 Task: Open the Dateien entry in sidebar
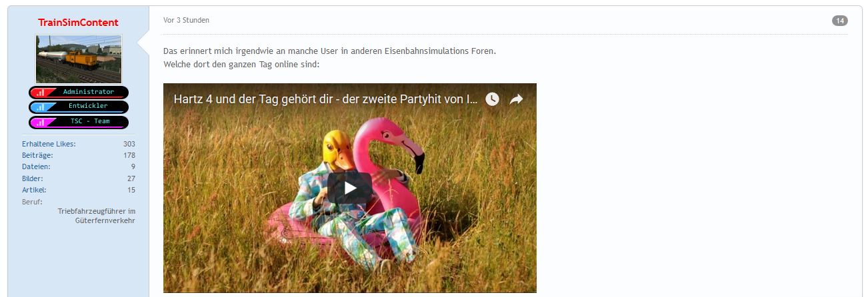(36, 166)
